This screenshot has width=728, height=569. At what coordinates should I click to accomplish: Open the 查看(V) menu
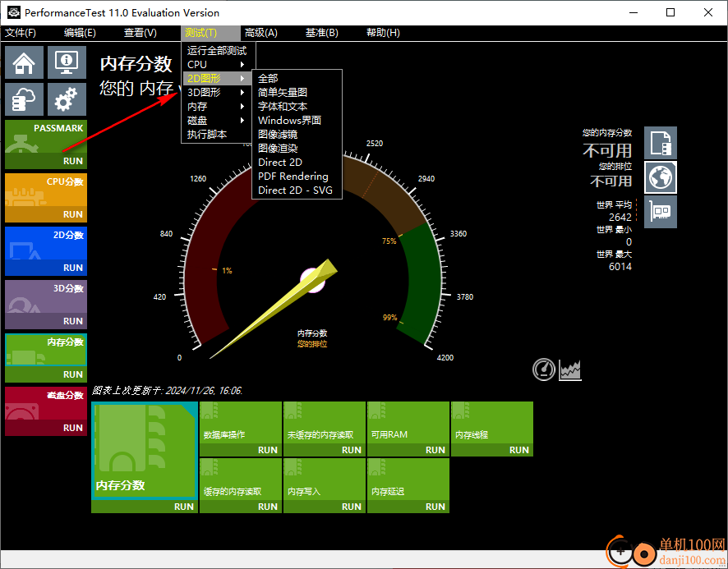141,33
